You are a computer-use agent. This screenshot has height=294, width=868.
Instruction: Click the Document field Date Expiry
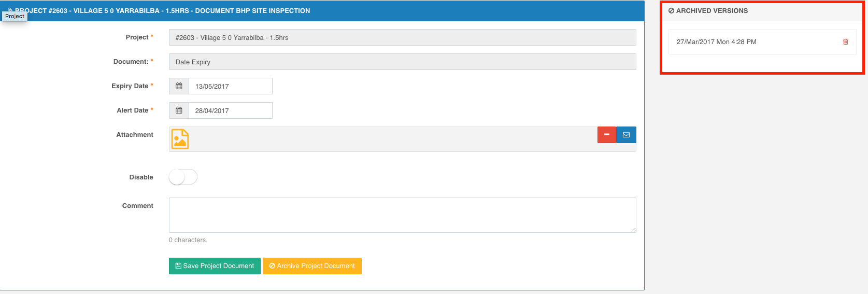click(x=402, y=62)
